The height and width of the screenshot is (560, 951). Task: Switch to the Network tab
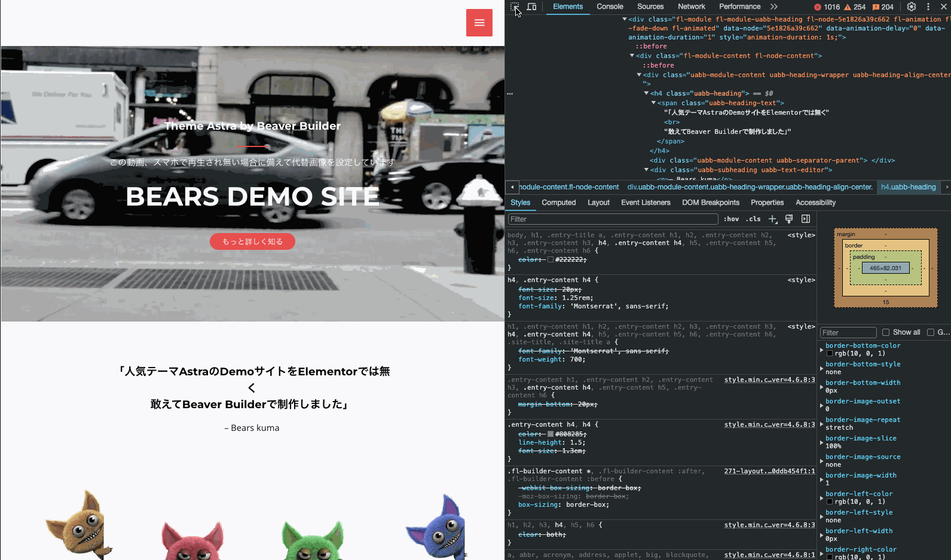pyautogui.click(x=692, y=7)
